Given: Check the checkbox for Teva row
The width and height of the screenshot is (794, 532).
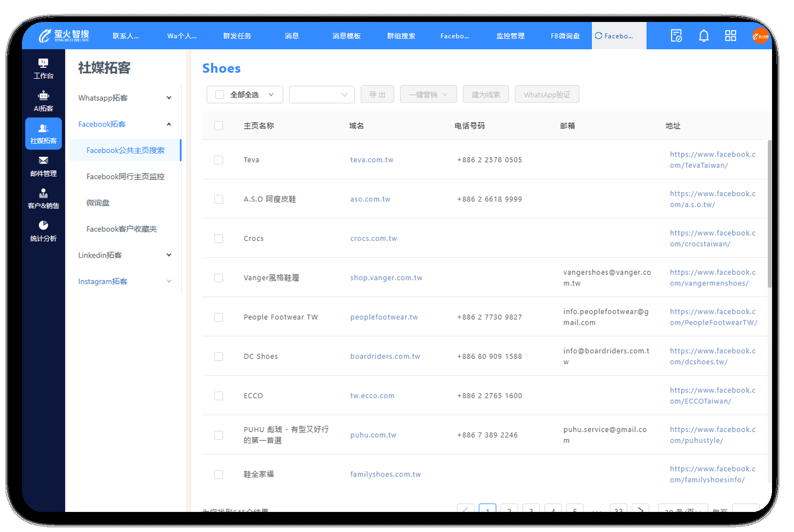Looking at the screenshot, I should pos(219,160).
